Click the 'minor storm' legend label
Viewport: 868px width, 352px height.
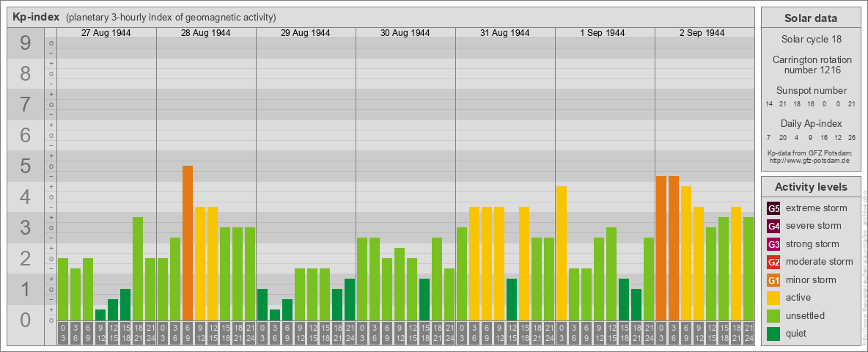click(811, 279)
